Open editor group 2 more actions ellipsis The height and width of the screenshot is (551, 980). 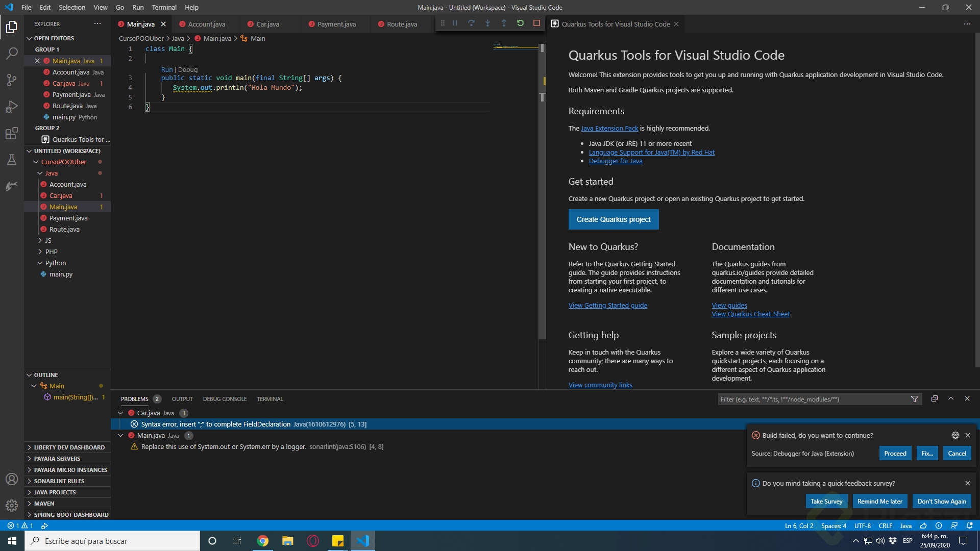pyautogui.click(x=967, y=24)
